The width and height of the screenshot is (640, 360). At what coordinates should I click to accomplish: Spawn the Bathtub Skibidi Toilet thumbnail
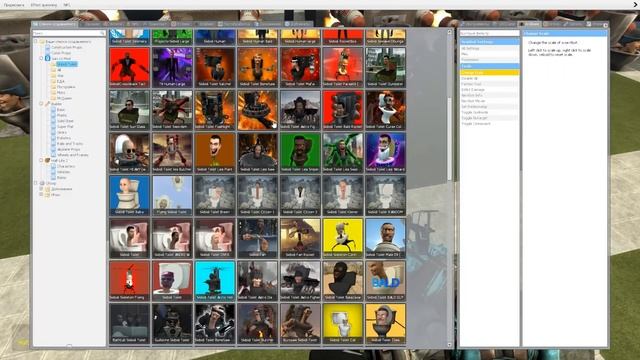(129, 323)
